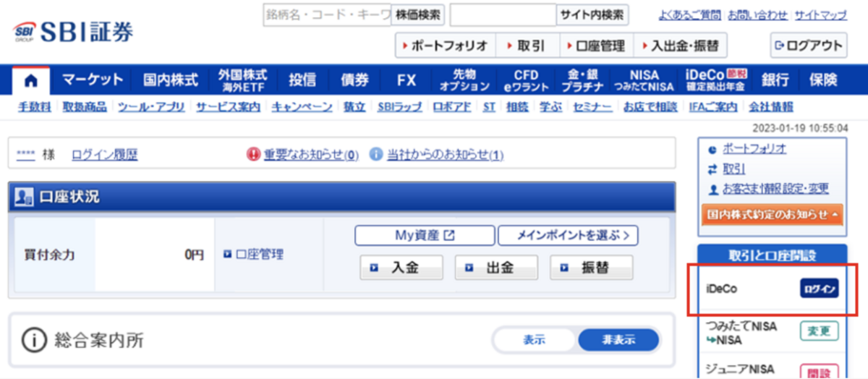Open the よくあるご質問 link
Image resolution: width=868 pixels, height=379 pixels.
click(x=690, y=14)
